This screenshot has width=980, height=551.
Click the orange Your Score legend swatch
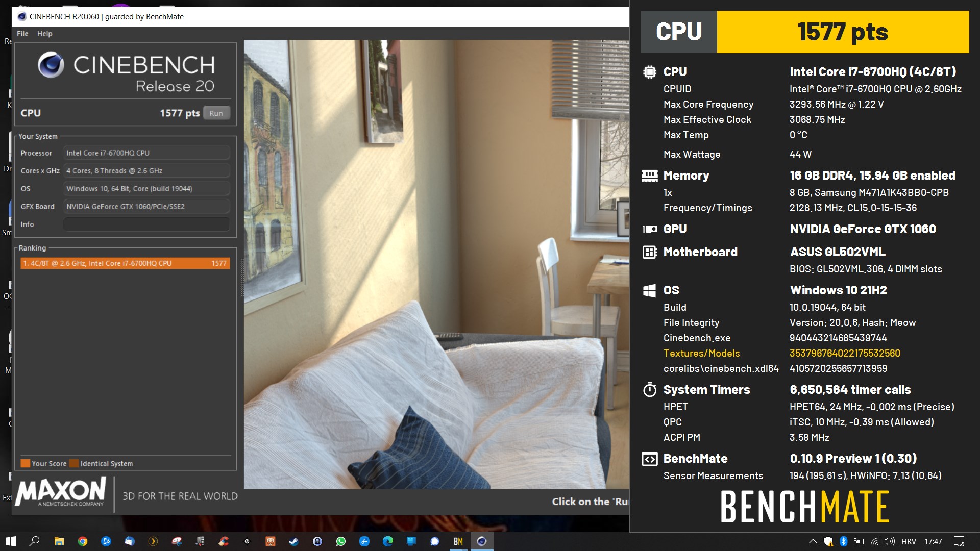click(25, 463)
